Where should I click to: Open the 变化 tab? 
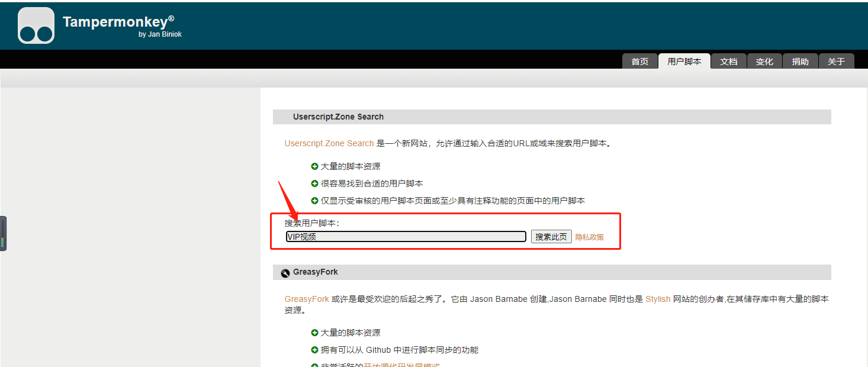(x=764, y=62)
